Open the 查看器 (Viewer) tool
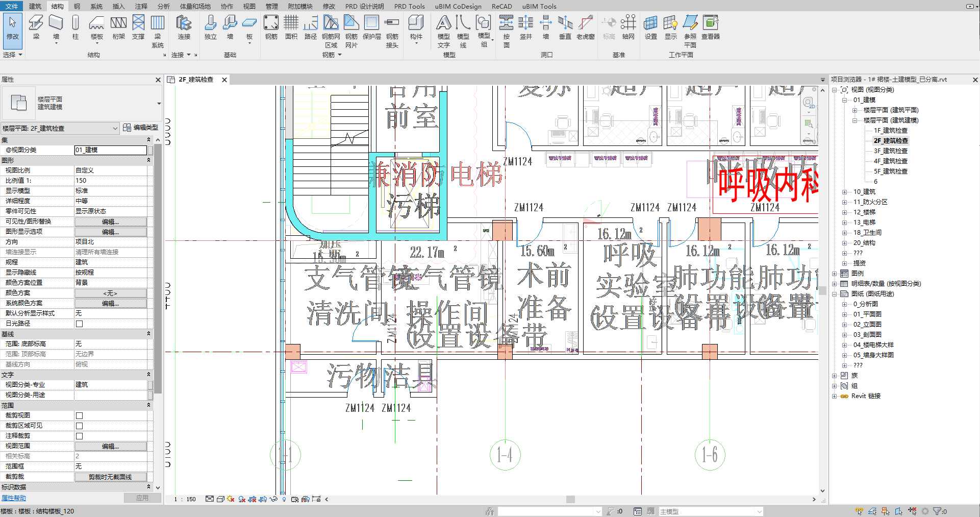Image resolution: width=980 pixels, height=517 pixels. [x=710, y=23]
